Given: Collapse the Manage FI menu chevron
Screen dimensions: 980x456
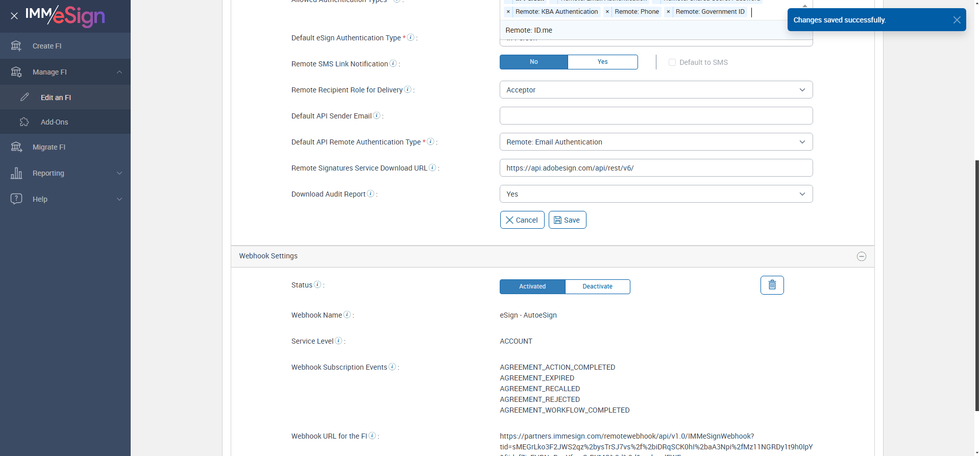Looking at the screenshot, I should pyautogui.click(x=119, y=72).
